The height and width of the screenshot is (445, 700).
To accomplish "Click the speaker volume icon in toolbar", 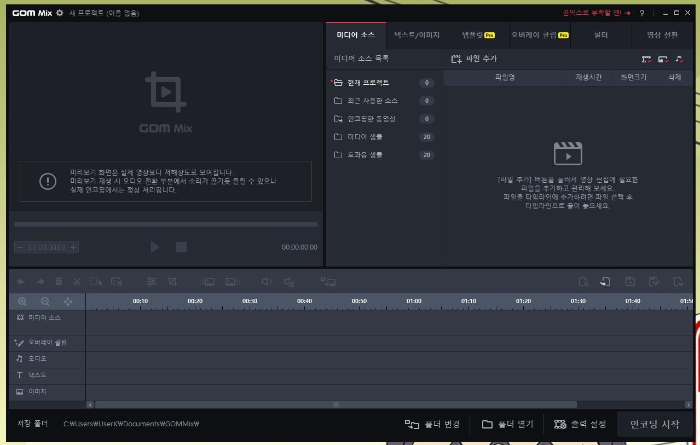I will coord(266,282).
